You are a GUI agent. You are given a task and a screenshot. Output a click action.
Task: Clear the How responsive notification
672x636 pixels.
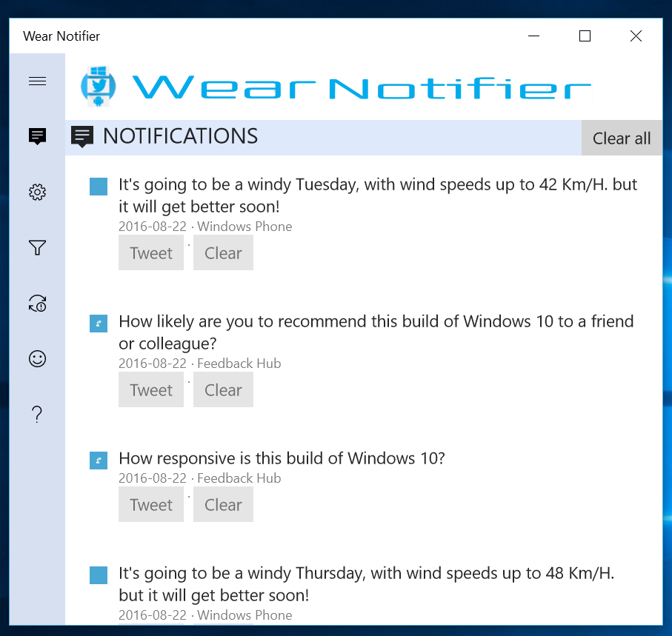223,504
